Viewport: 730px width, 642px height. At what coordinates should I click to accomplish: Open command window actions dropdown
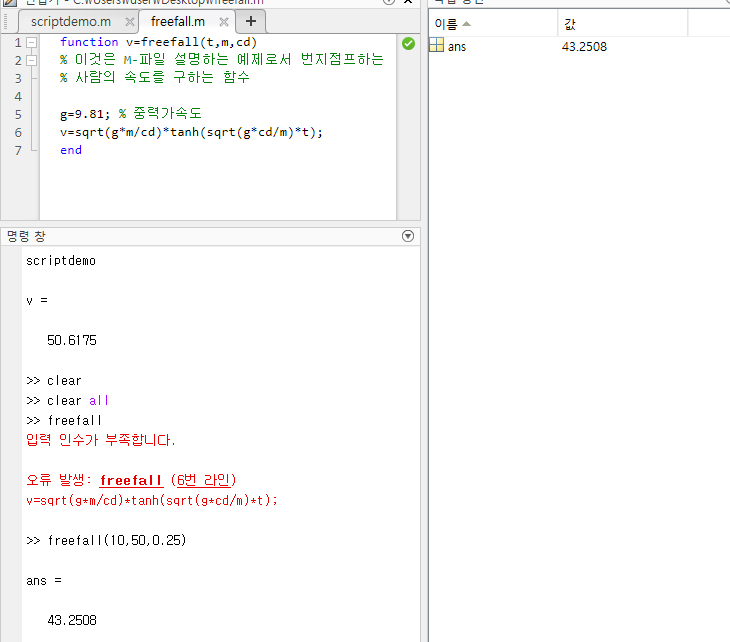pyautogui.click(x=408, y=236)
